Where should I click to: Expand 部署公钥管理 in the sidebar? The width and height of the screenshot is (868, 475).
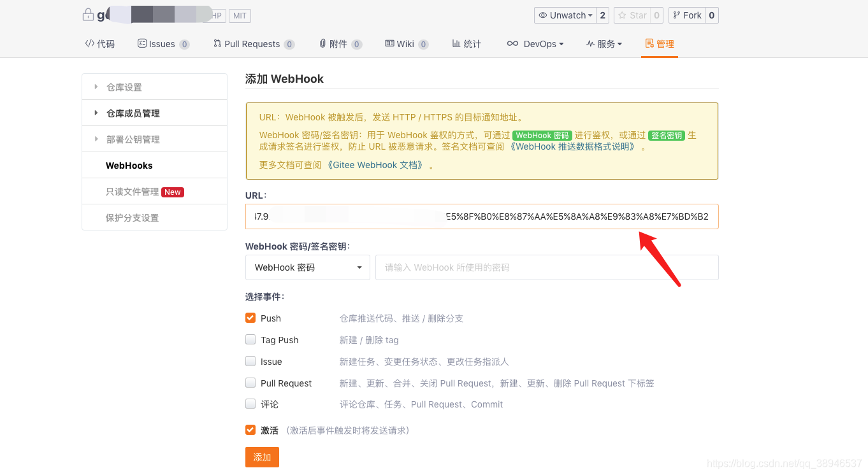[x=154, y=139]
